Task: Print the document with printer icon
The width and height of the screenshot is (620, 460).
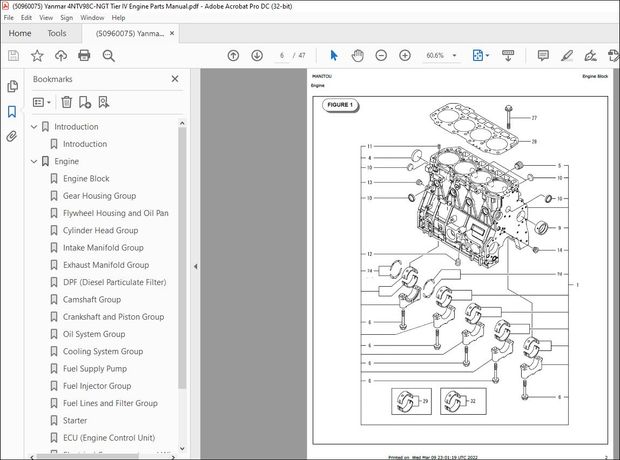Action: [x=84, y=56]
